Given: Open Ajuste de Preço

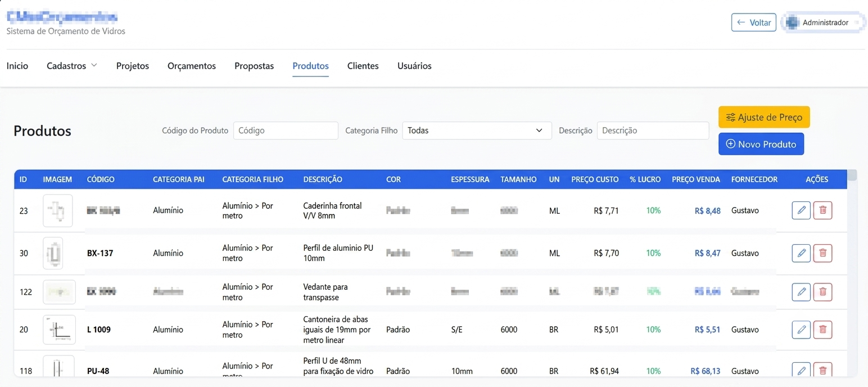Looking at the screenshot, I should [764, 117].
